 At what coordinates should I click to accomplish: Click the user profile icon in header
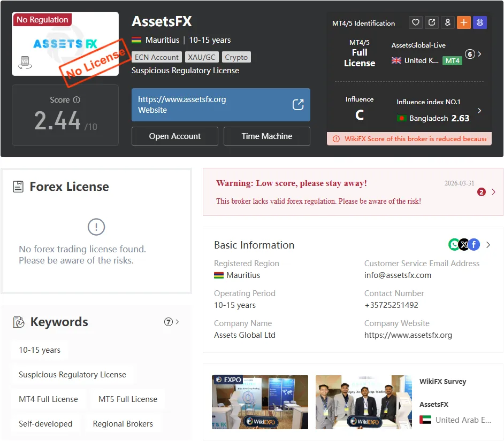447,22
